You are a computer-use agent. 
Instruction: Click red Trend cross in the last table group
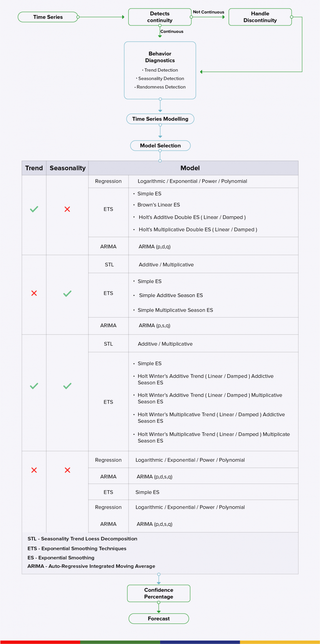pyautogui.click(x=34, y=470)
